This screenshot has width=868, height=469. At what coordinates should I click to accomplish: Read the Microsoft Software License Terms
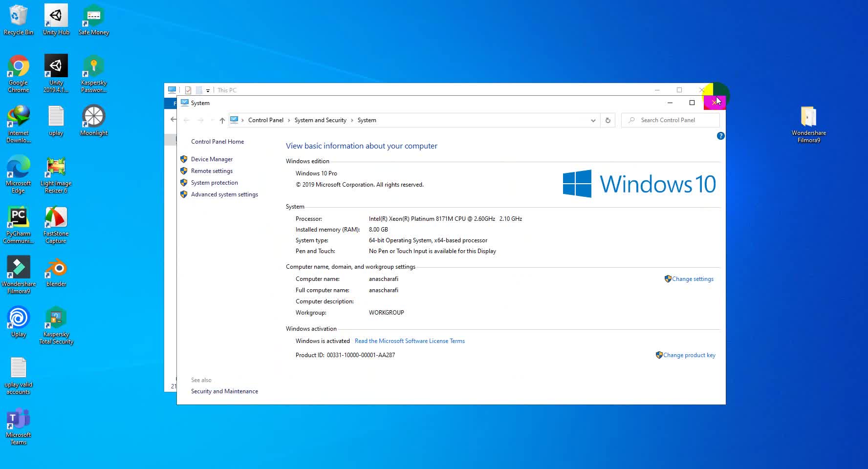(410, 341)
